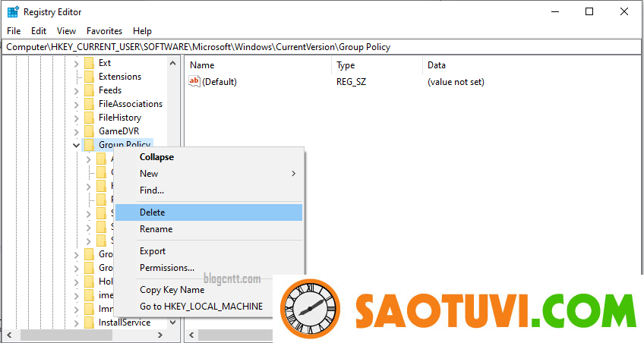This screenshot has height=343, width=644.
Task: Select the (Default) value entry
Action: 219,82
